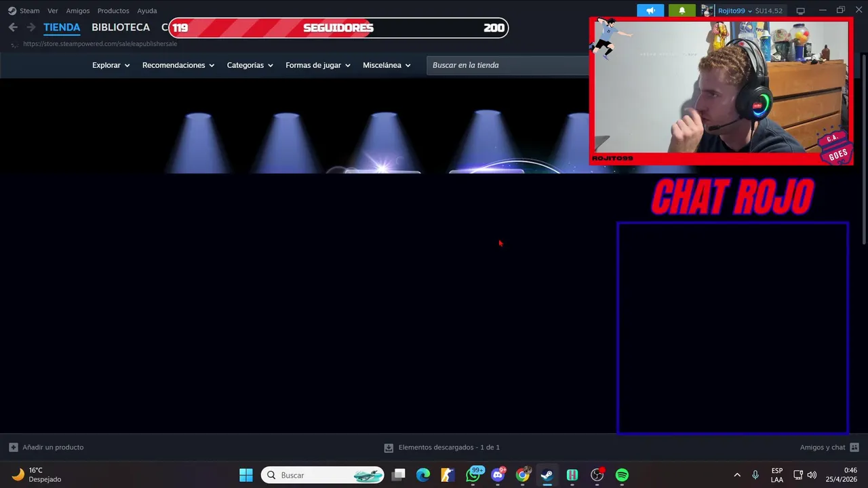Click the downloads tray icon
The height and width of the screenshot is (488, 868).
click(x=389, y=447)
